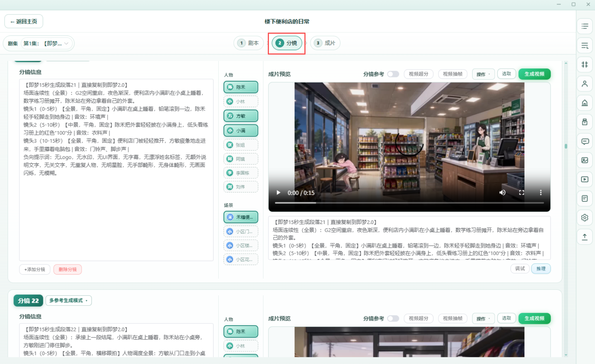The height and width of the screenshot is (364, 595).
Task: Click the chat bubble sidebar icon
Action: [585, 141]
